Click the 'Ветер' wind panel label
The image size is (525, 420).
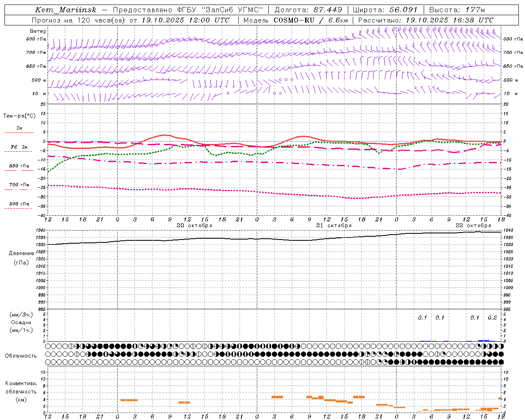[x=38, y=31]
